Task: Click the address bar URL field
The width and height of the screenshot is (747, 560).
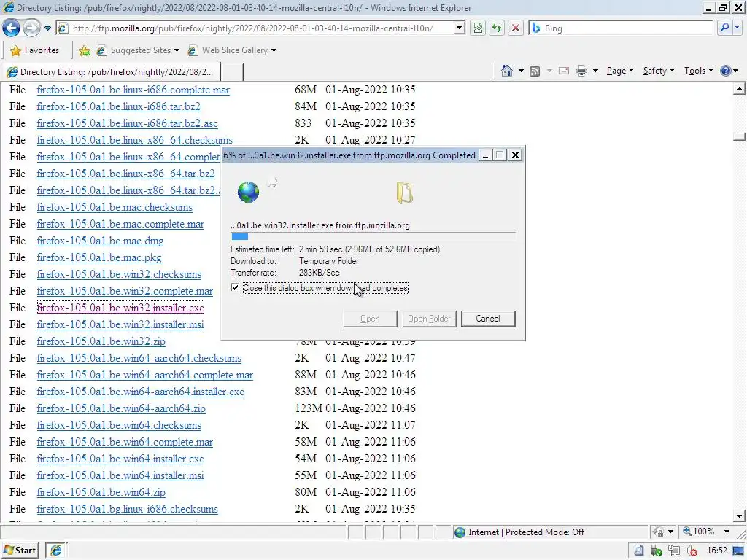Action: click(255, 28)
